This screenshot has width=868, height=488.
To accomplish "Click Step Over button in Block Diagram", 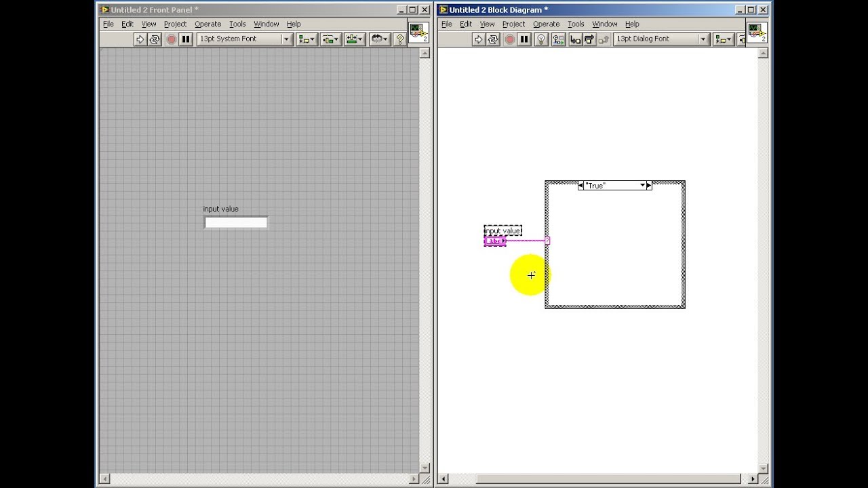I will point(589,39).
